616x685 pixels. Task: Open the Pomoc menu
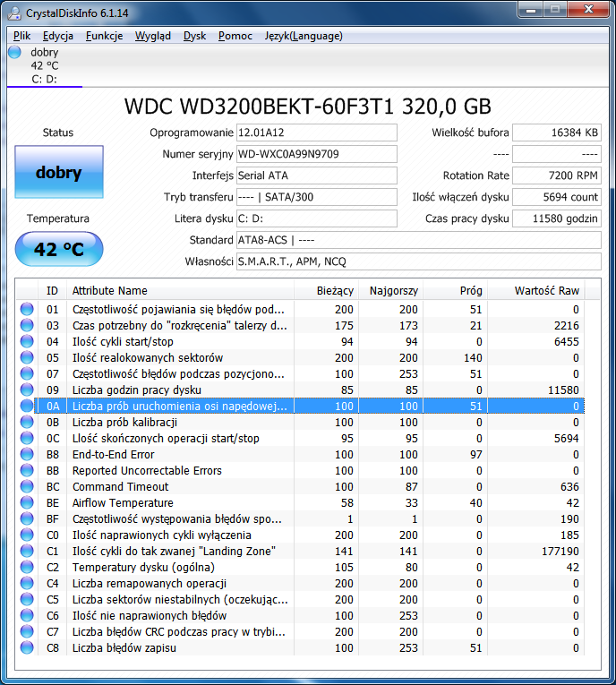235,36
